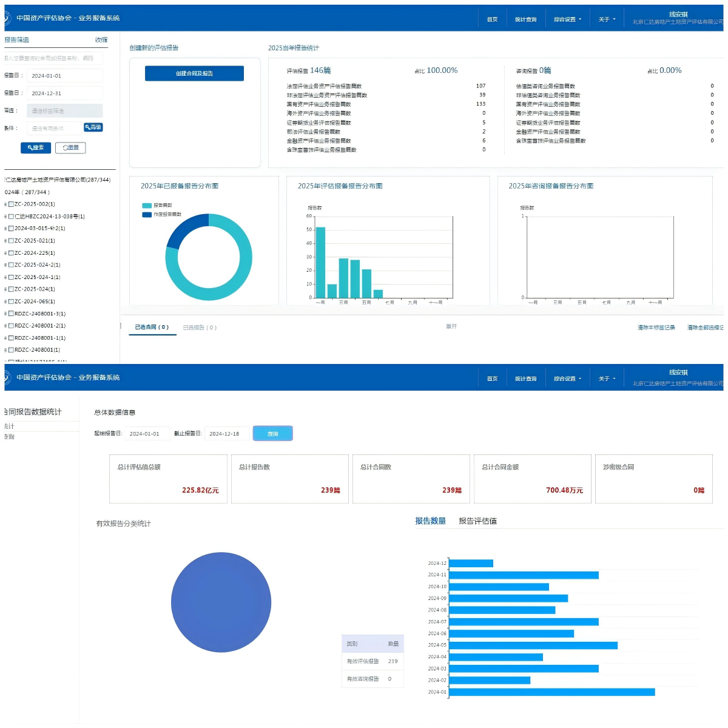
Task: Click the magnifier 搜索 search button
Action: (36, 148)
